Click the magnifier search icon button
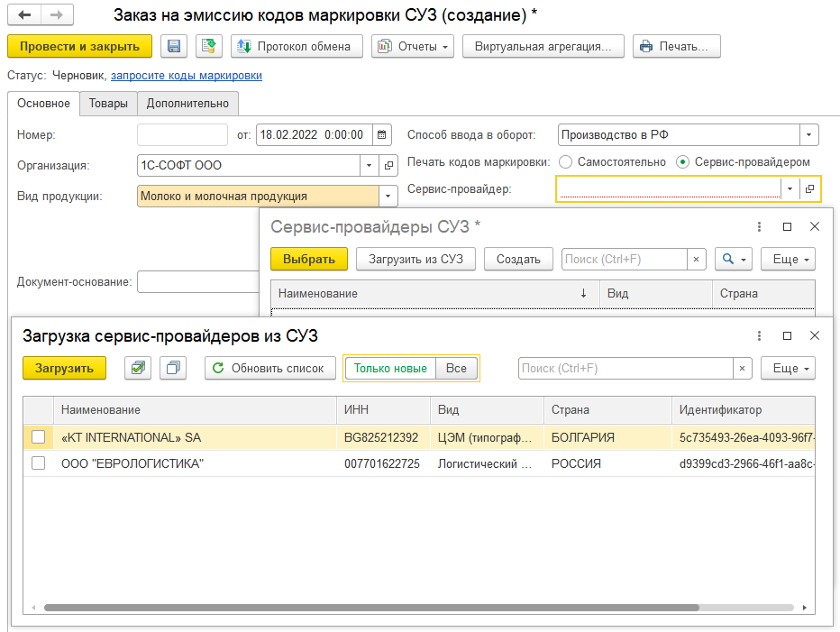This screenshot has height=632, width=840. [733, 259]
